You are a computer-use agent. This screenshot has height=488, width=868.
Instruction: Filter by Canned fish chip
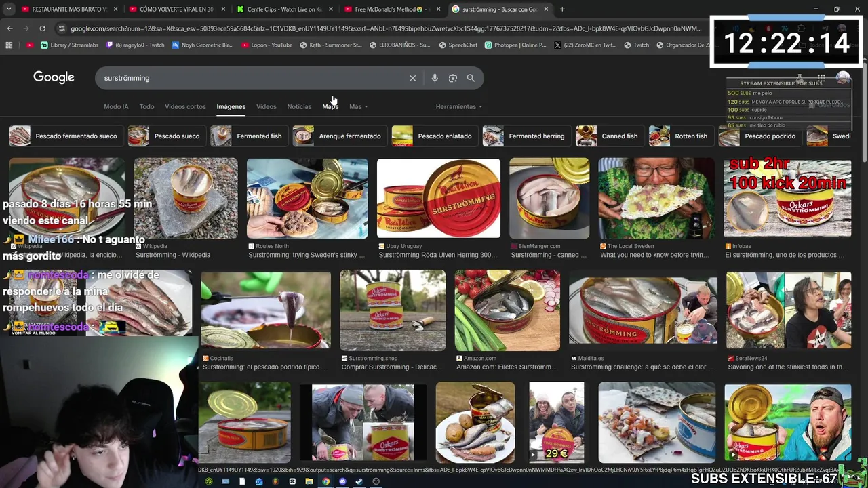tap(609, 136)
